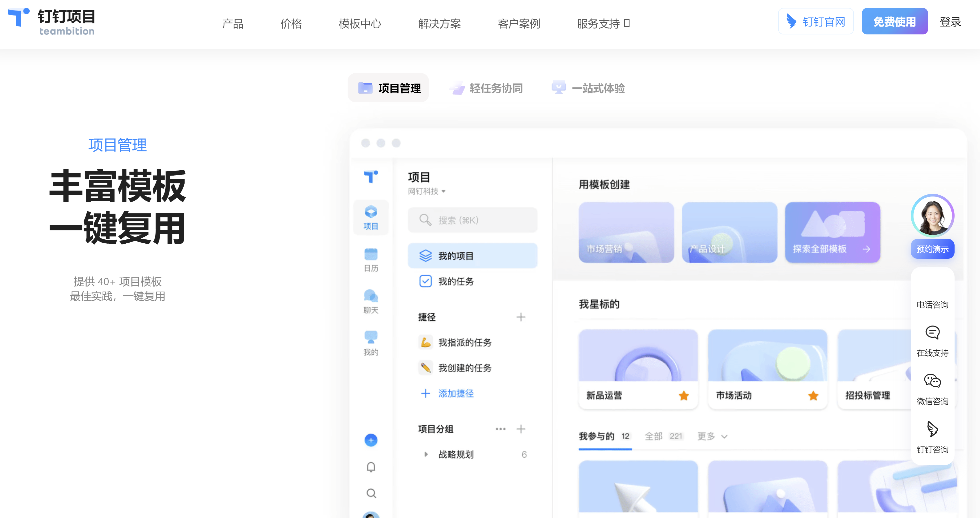Open the 模板中心 menu item
The width and height of the screenshot is (980, 518).
[x=360, y=24]
